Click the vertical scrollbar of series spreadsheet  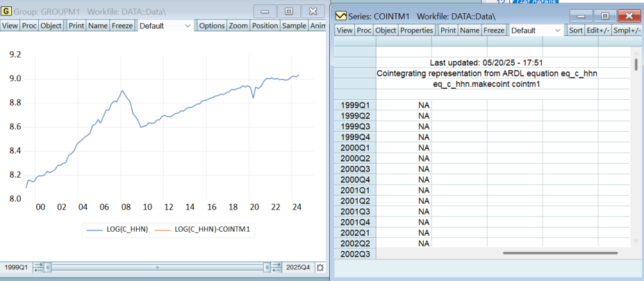[x=636, y=65]
